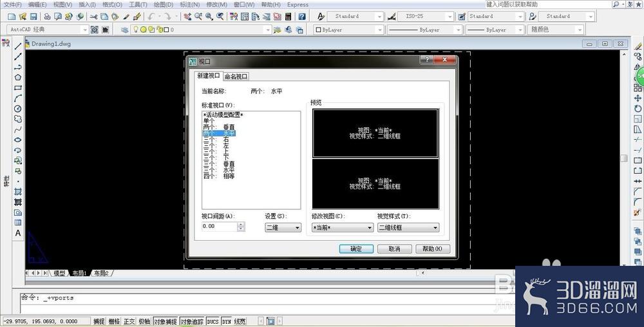
Task: Expand the layer list dropdown
Action: click(x=268, y=30)
